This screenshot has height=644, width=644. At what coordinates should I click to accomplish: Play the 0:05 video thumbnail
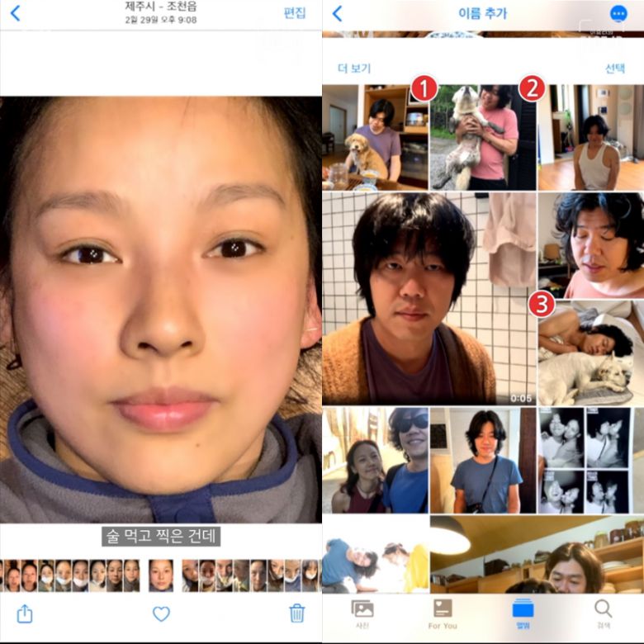pyautogui.click(x=429, y=298)
